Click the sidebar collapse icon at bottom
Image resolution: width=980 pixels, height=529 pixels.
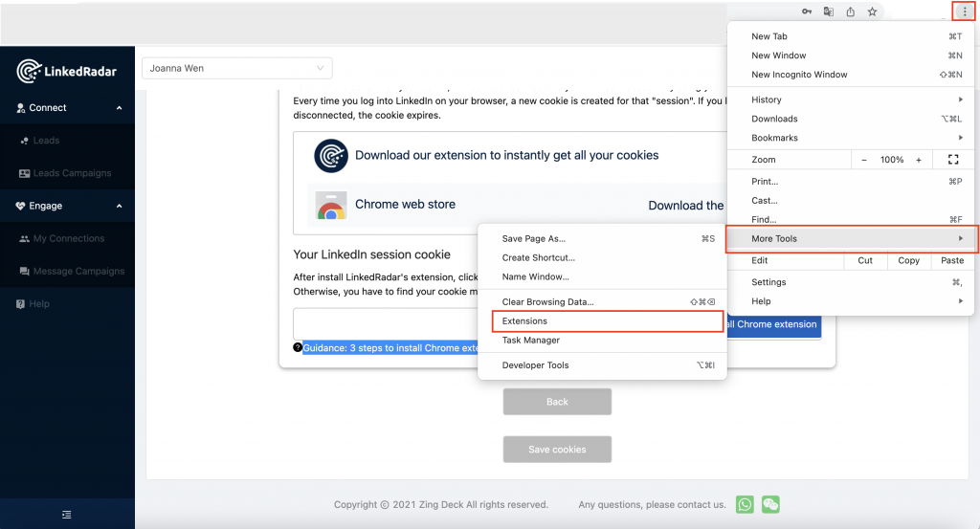click(x=66, y=514)
